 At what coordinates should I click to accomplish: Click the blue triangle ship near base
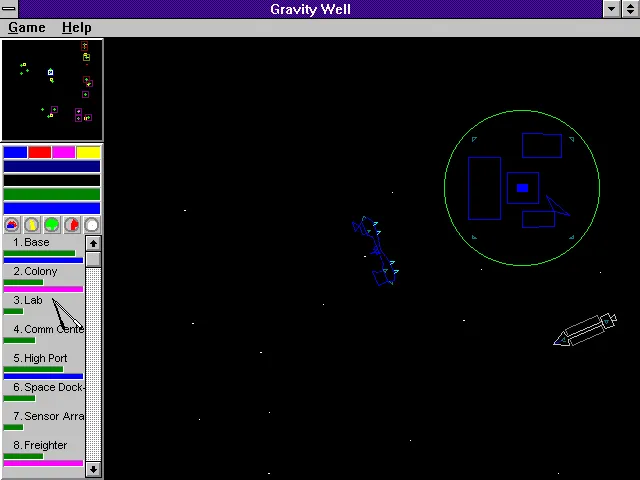tap(558, 206)
